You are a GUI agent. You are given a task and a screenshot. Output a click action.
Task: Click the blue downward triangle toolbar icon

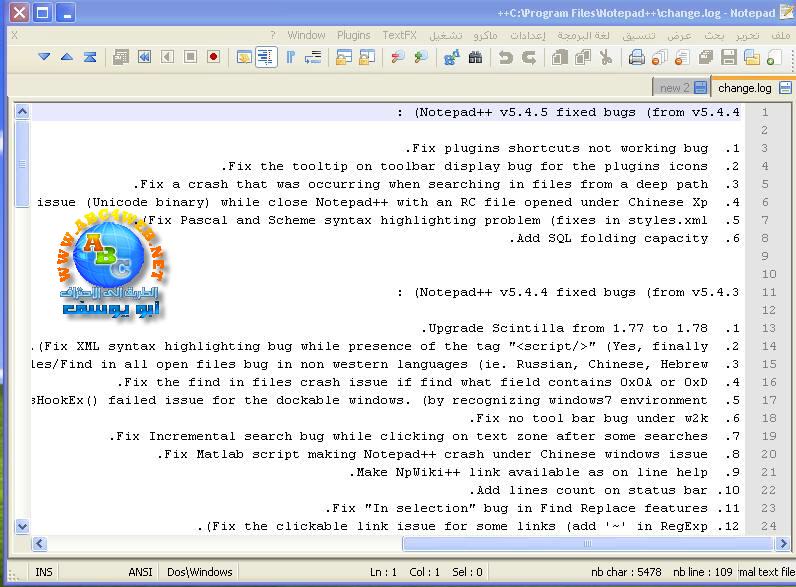pos(44,57)
